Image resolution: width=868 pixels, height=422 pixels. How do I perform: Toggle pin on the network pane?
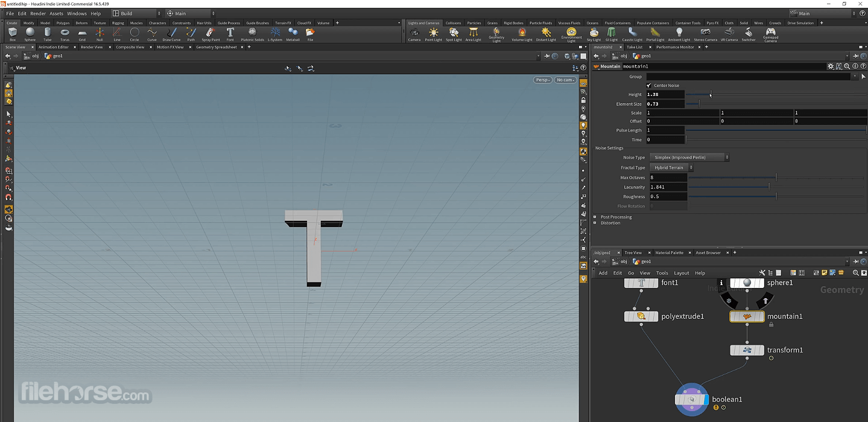[x=856, y=261]
